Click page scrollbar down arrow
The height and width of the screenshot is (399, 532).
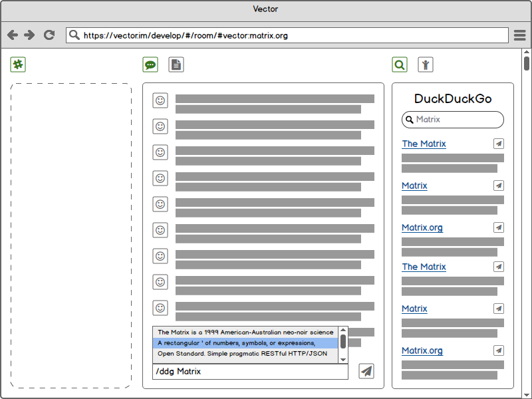coord(527,395)
